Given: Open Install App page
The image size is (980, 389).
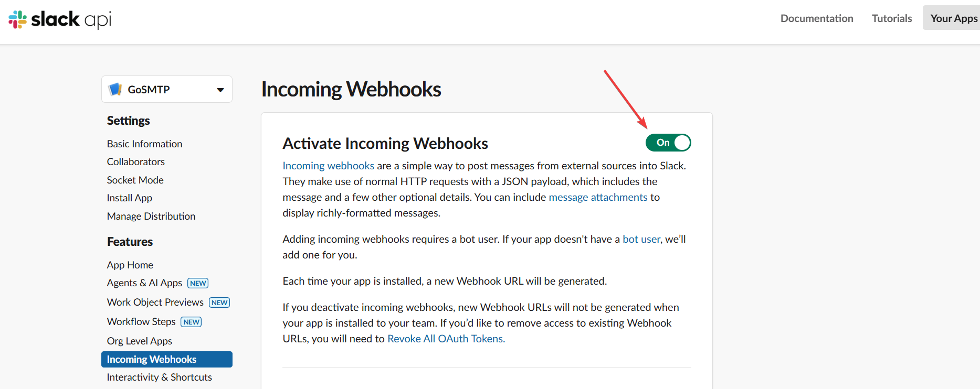Looking at the screenshot, I should coord(130,198).
